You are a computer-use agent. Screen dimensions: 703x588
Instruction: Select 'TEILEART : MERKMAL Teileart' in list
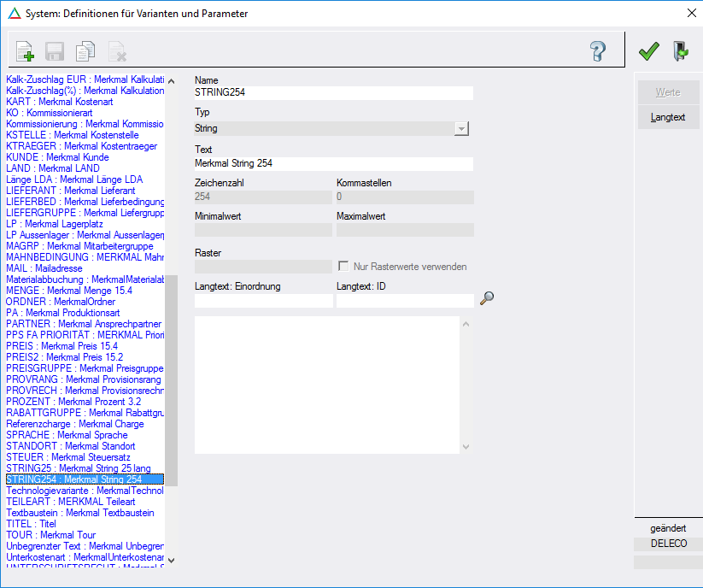[71, 502]
